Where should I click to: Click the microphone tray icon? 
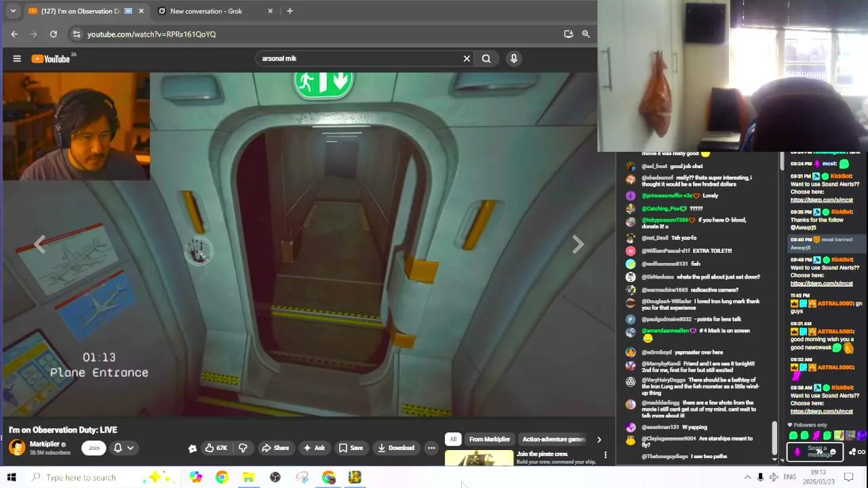(x=760, y=477)
